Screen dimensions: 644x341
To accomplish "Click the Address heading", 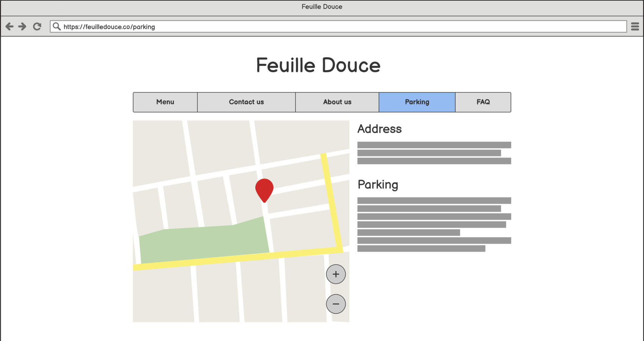I will 379,129.
